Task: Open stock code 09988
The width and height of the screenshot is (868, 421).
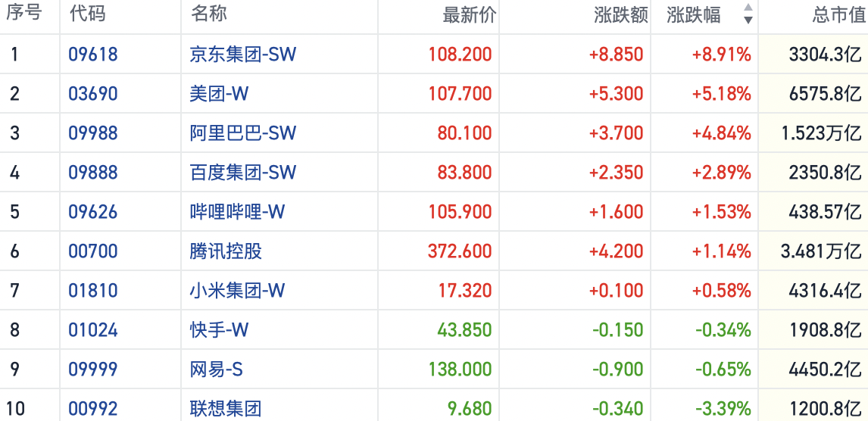Action: tap(93, 133)
